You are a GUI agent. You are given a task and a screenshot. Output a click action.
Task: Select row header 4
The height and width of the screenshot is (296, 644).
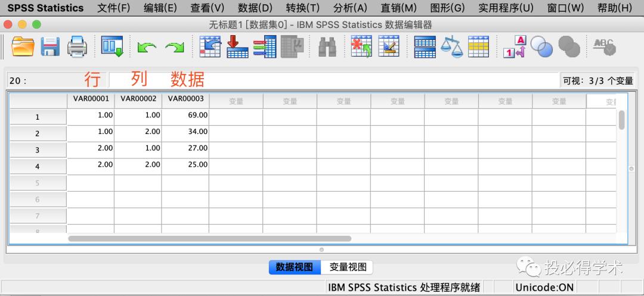pyautogui.click(x=38, y=166)
